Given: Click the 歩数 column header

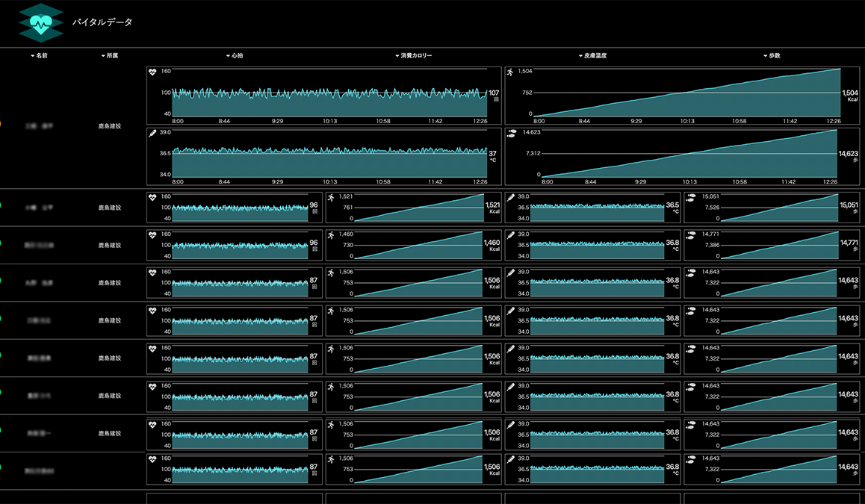Looking at the screenshot, I should (x=771, y=56).
